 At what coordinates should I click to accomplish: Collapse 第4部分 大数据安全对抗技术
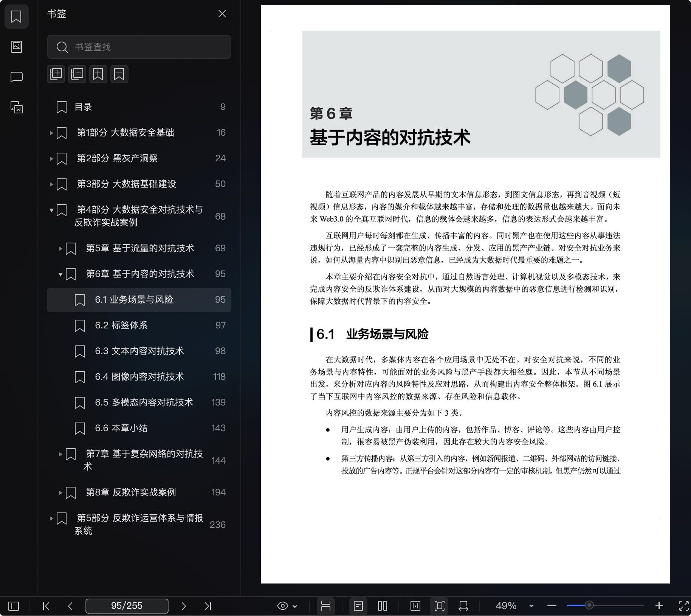click(x=51, y=210)
